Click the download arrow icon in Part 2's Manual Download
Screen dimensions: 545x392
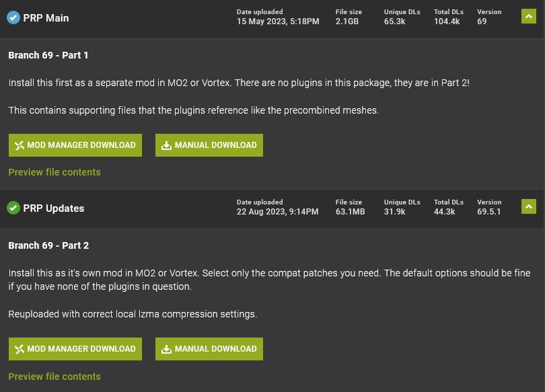(166, 349)
